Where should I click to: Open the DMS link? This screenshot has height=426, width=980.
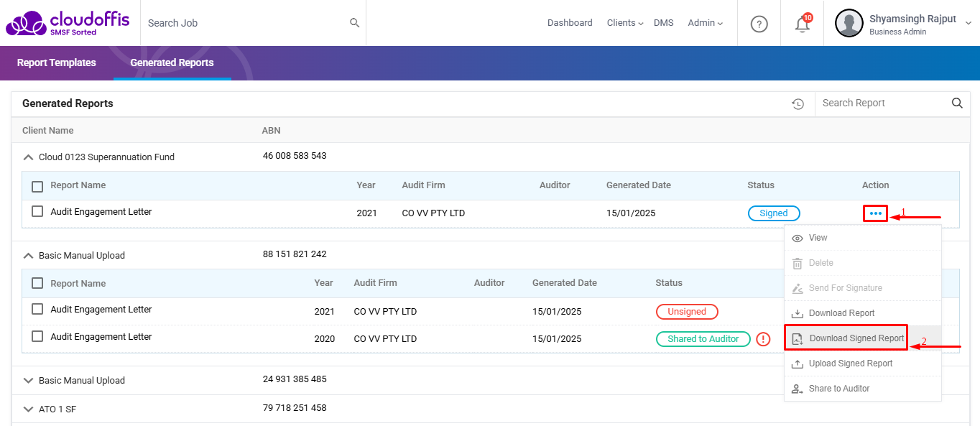[664, 23]
